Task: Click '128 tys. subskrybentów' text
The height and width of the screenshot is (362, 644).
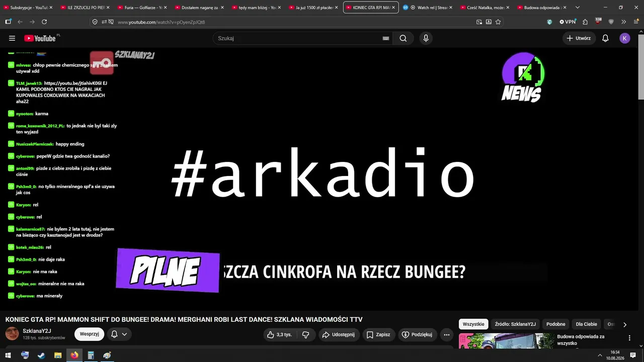Action: click(x=44, y=338)
